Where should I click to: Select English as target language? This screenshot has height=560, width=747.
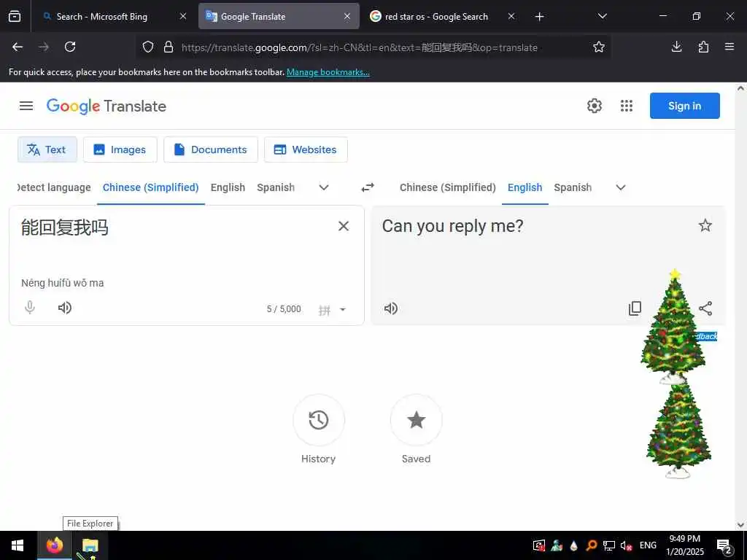pos(525,187)
